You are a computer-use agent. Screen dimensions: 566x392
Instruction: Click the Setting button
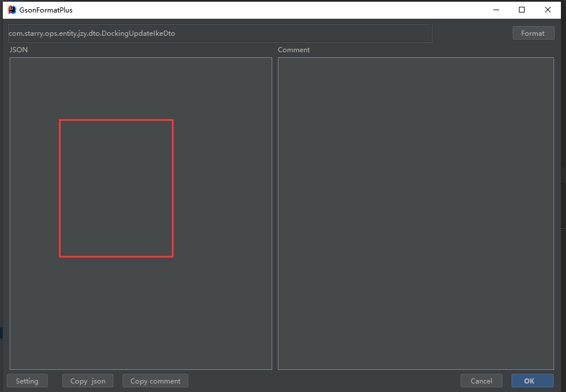click(27, 381)
